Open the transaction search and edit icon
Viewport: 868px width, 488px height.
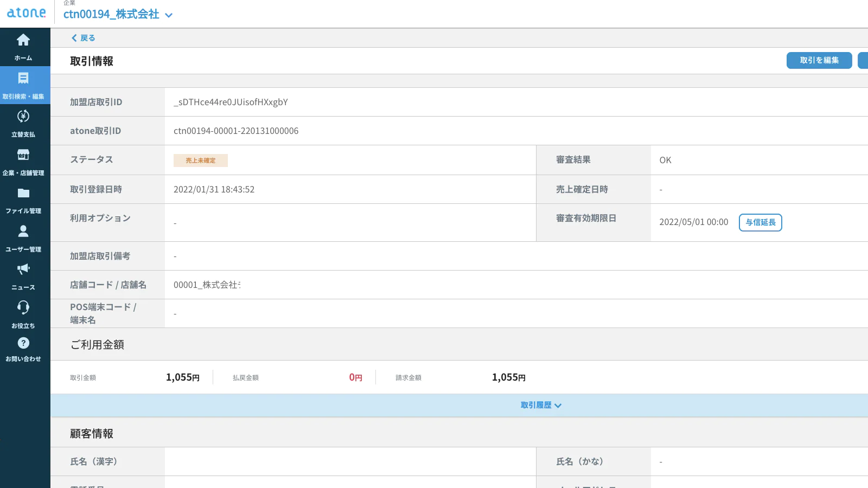23,79
